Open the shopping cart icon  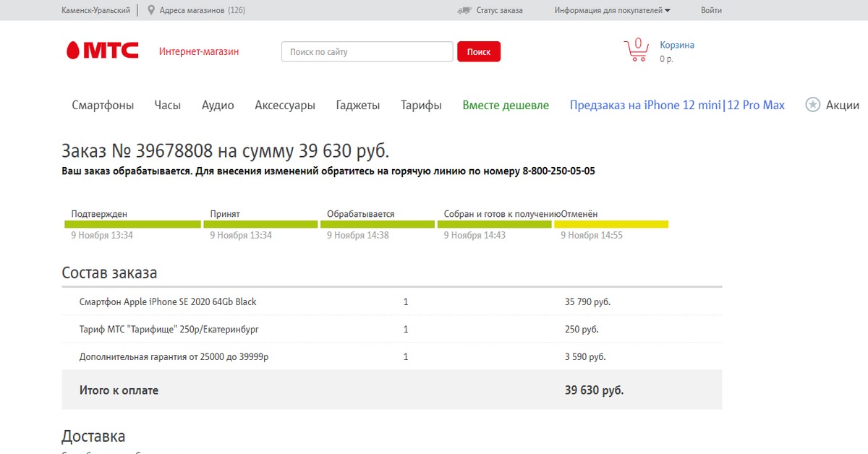(635, 50)
